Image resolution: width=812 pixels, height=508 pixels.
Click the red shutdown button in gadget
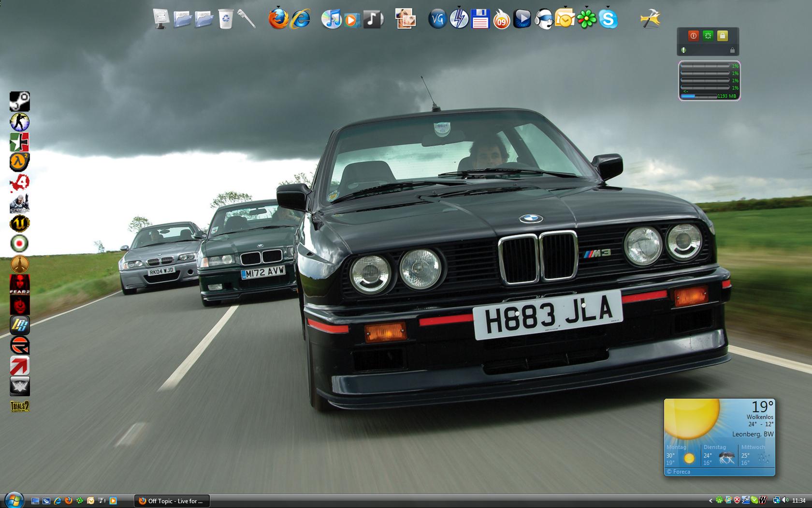[x=693, y=35]
